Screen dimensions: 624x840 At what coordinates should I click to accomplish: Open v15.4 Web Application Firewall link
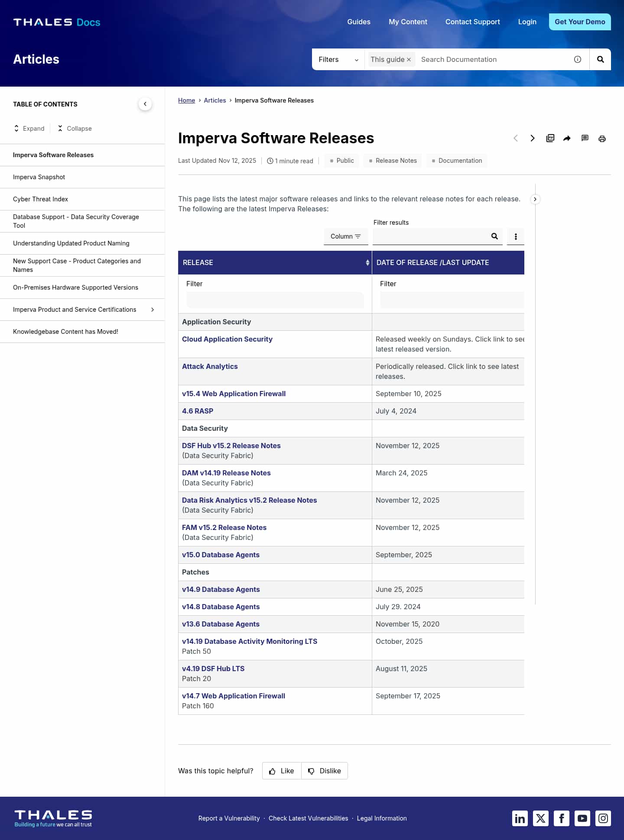234,394
